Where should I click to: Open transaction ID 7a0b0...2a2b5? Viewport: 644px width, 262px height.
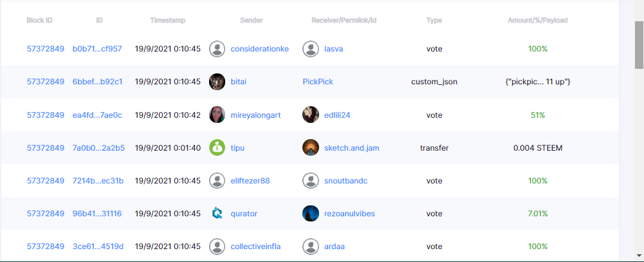(x=98, y=148)
